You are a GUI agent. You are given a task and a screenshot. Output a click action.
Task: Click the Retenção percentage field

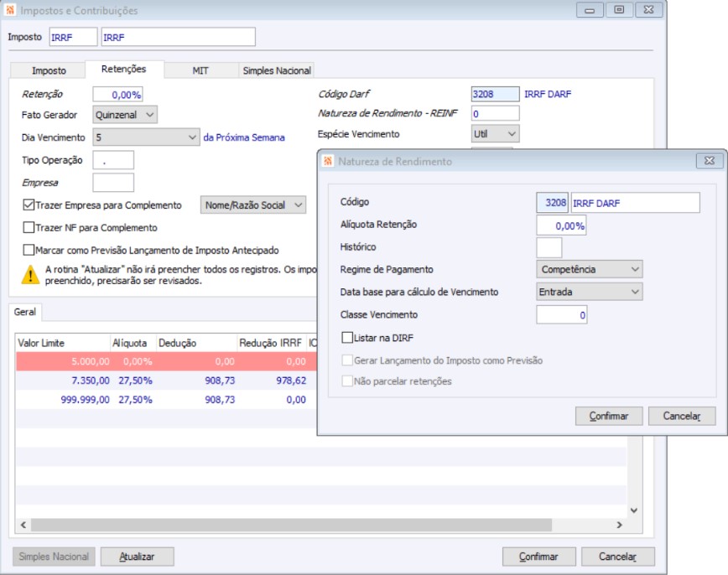pyautogui.click(x=117, y=95)
